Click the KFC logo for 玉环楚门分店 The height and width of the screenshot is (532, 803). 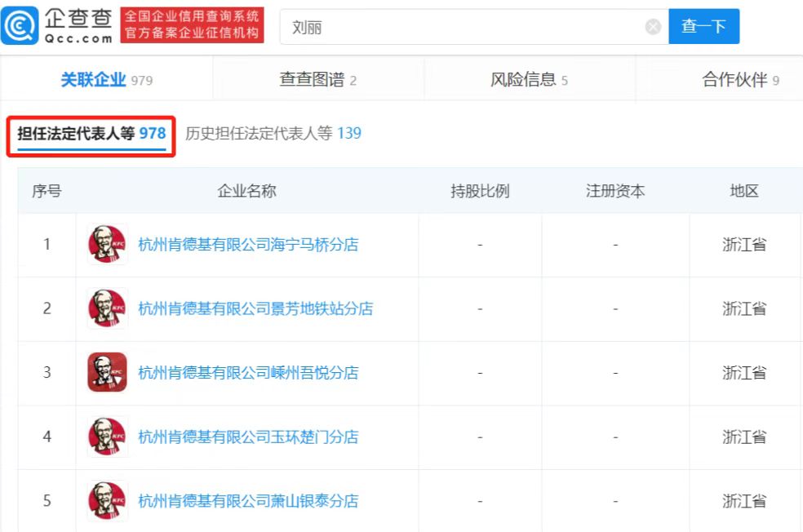point(107,437)
